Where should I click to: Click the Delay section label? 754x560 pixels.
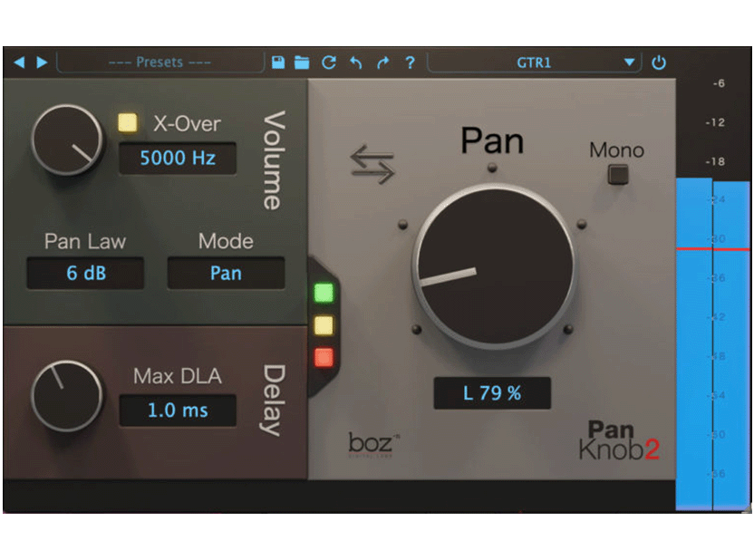click(x=274, y=400)
